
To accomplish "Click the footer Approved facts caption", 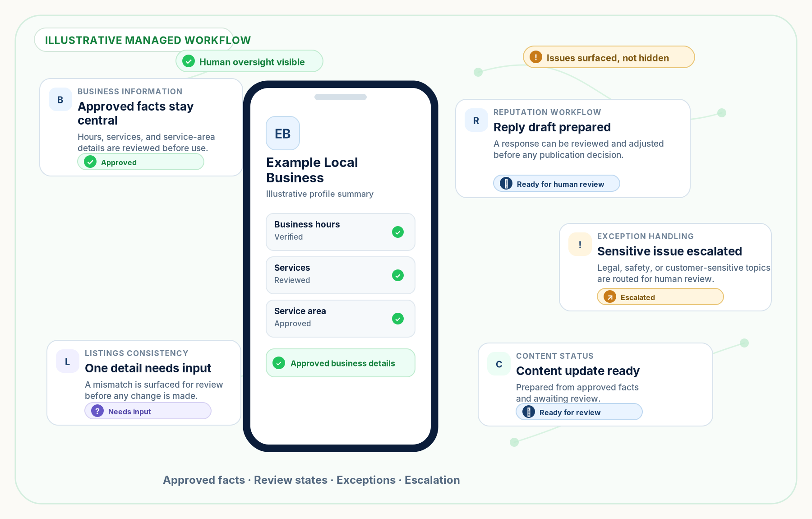I will coord(311,480).
